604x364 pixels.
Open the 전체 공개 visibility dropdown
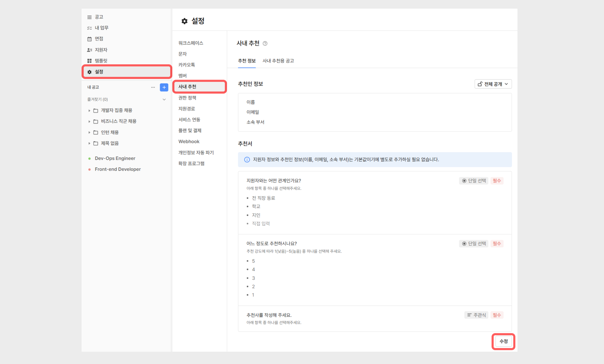(x=493, y=84)
